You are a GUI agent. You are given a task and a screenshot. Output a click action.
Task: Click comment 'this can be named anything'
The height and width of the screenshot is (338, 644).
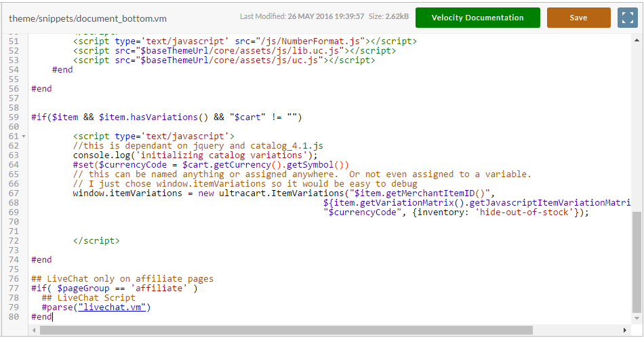[302, 174]
